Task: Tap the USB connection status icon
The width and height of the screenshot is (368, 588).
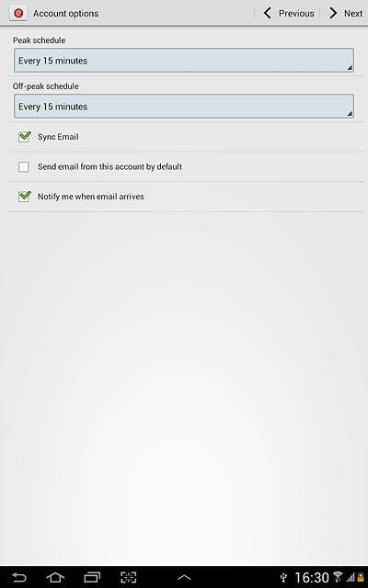Action: tap(284, 578)
